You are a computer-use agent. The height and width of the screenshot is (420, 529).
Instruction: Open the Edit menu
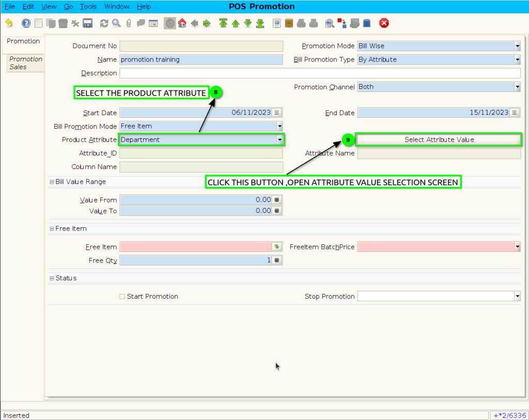pyautogui.click(x=28, y=6)
